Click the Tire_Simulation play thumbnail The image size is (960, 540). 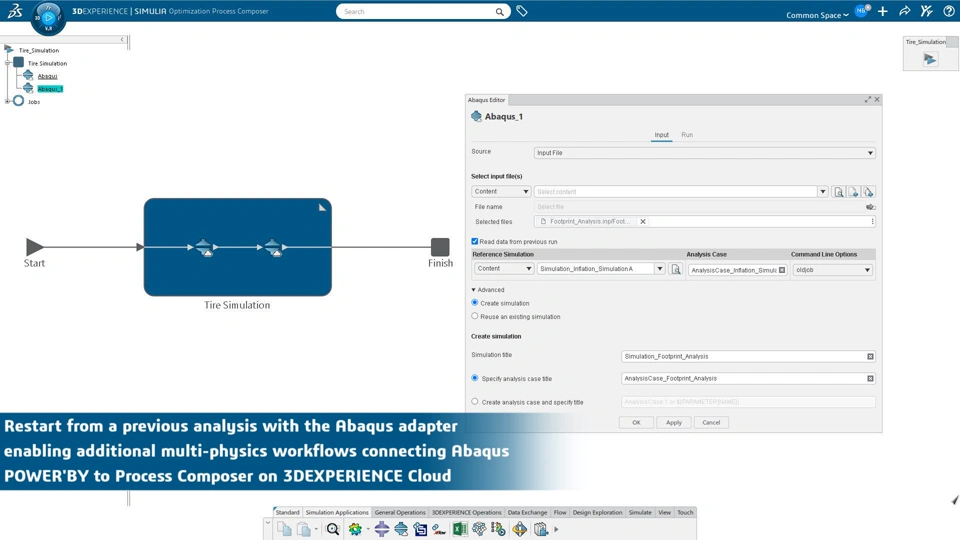[930, 59]
